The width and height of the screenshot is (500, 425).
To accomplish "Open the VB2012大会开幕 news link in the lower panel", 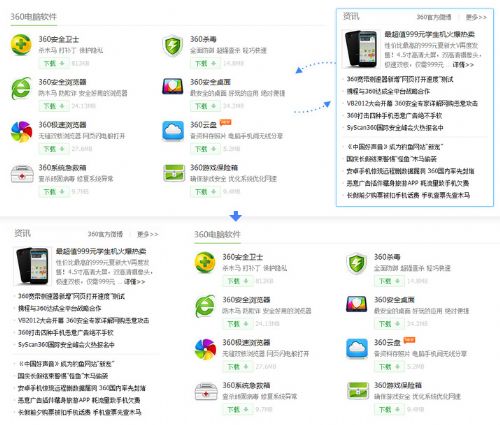I will (84, 320).
